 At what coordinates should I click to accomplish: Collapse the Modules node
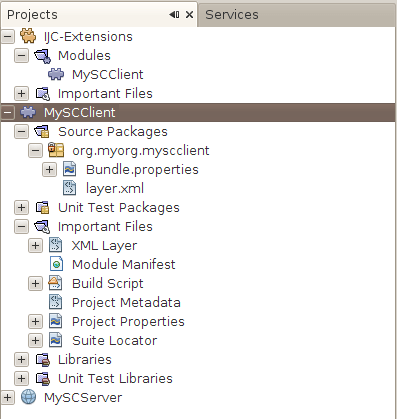pyautogui.click(x=21, y=55)
